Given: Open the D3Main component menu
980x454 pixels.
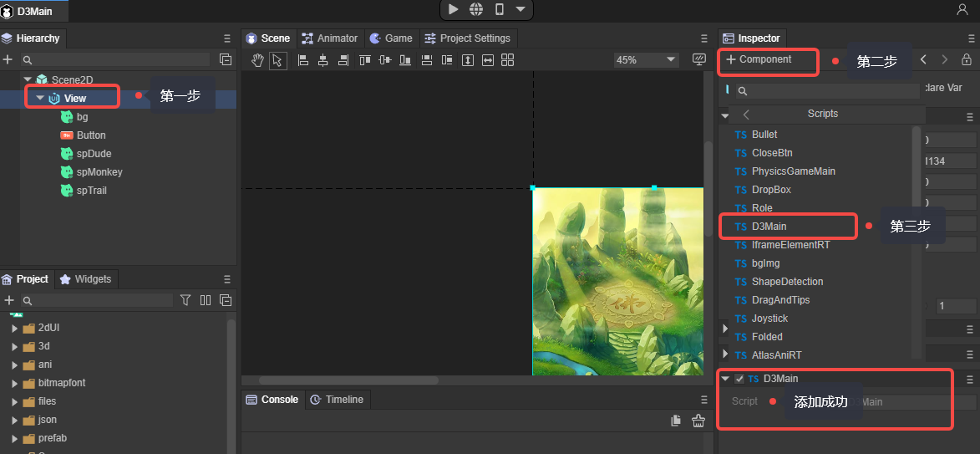Looking at the screenshot, I should 970,379.
